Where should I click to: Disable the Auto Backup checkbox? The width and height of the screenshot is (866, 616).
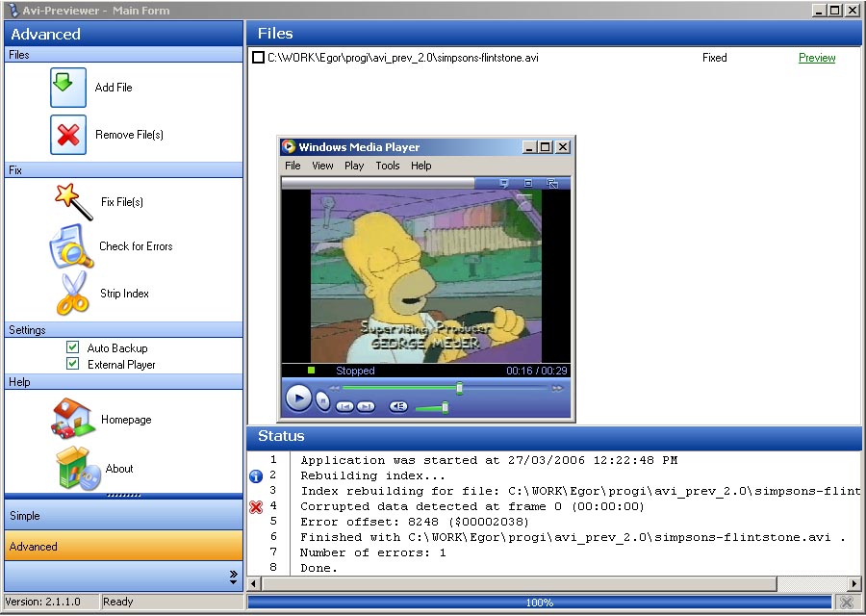72,347
